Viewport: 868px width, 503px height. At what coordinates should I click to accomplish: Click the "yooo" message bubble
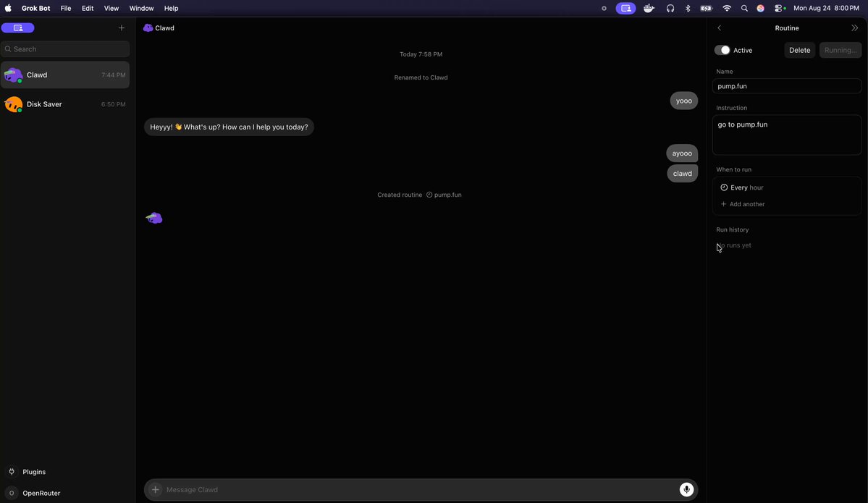(x=684, y=101)
